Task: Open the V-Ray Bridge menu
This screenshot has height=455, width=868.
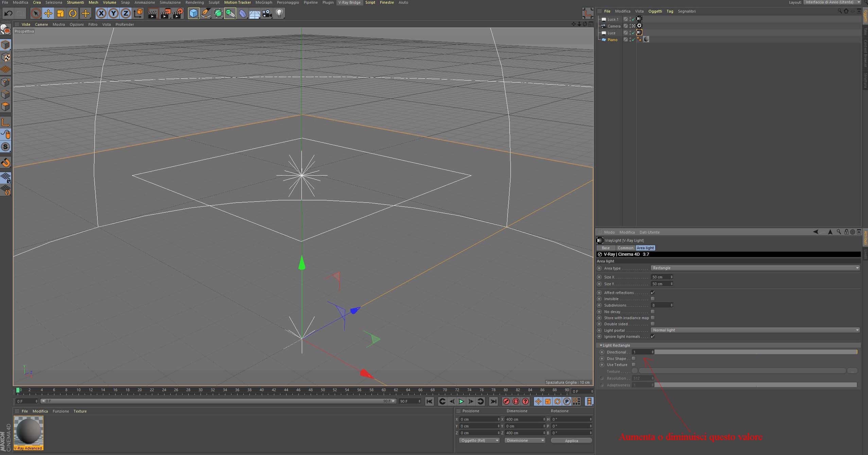Action: click(x=349, y=2)
